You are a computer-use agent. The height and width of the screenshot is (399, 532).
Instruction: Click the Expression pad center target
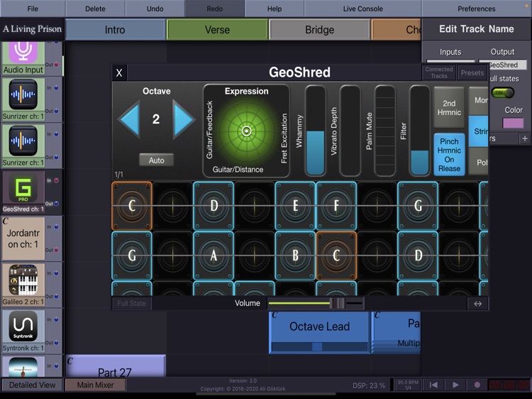tap(247, 131)
